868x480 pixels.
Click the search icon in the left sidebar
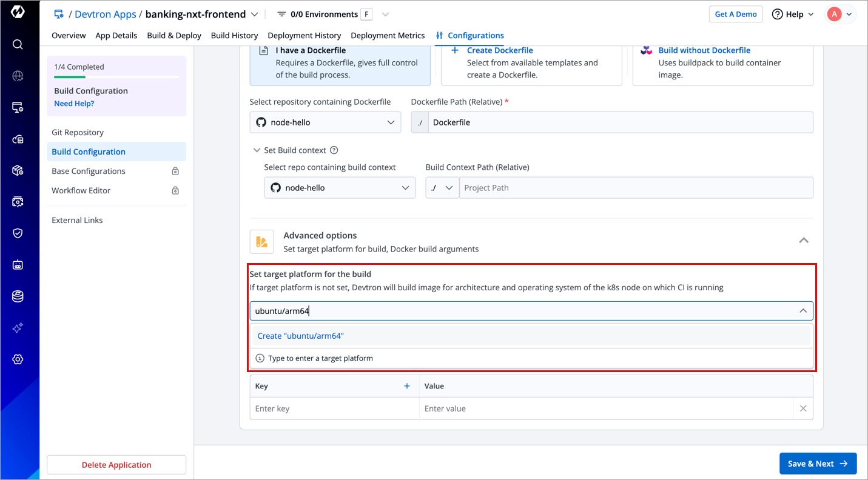(18, 44)
